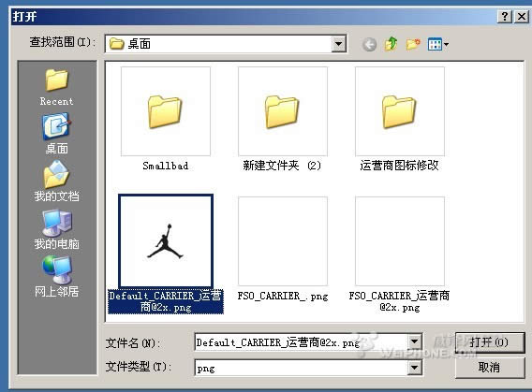Select the Smallbad folder
532x392 pixels.
coord(166,119)
